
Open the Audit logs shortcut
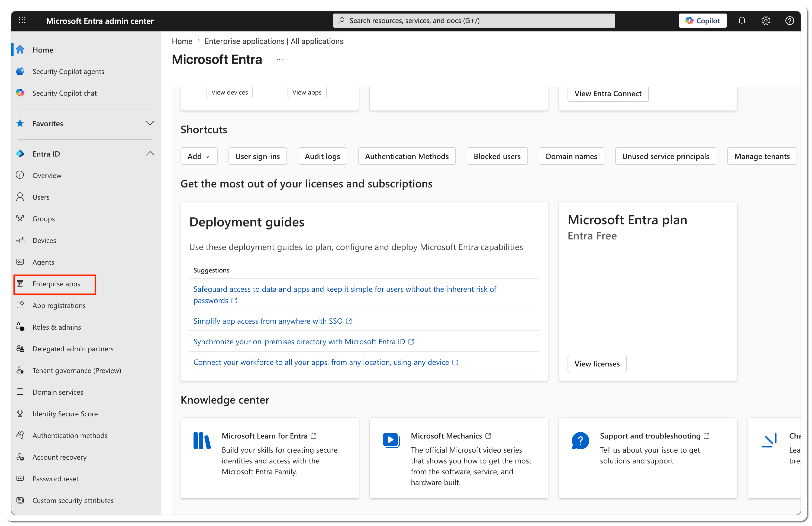(323, 156)
